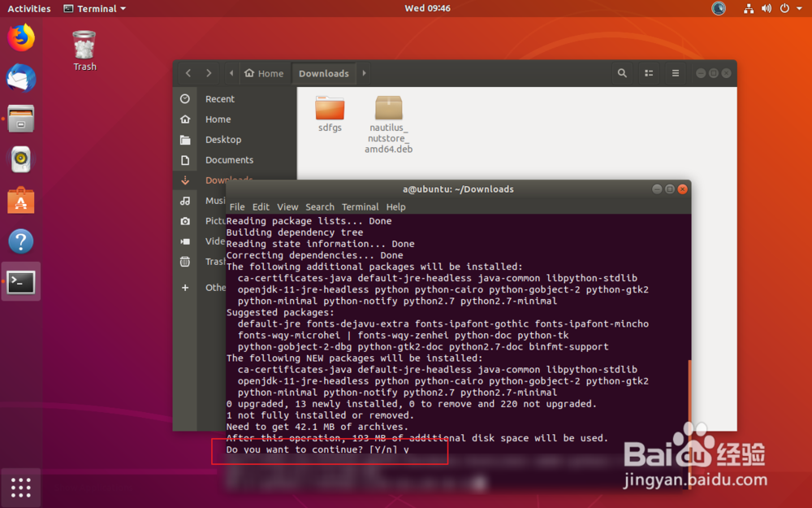The height and width of the screenshot is (508, 812).
Task: Click the back navigation arrow in Files
Action: click(188, 72)
